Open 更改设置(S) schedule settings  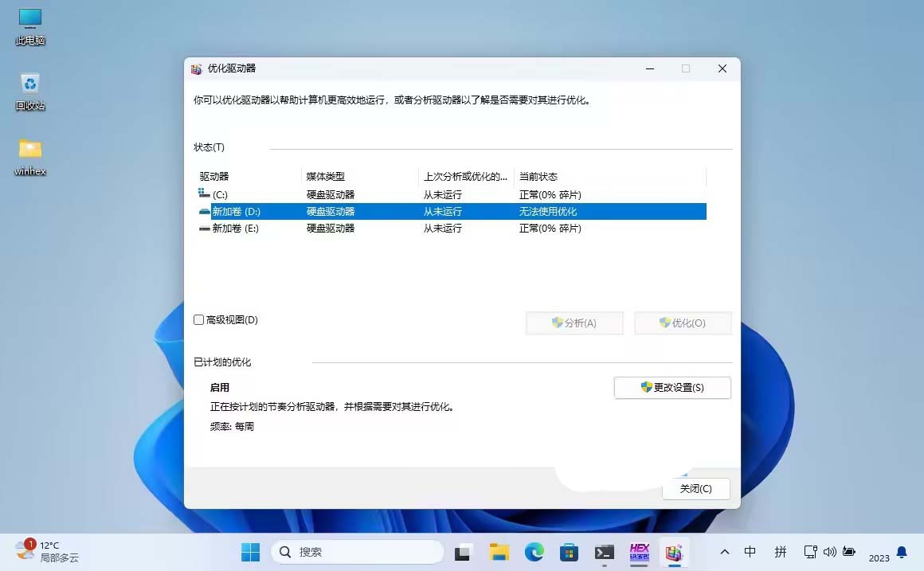[x=672, y=388]
